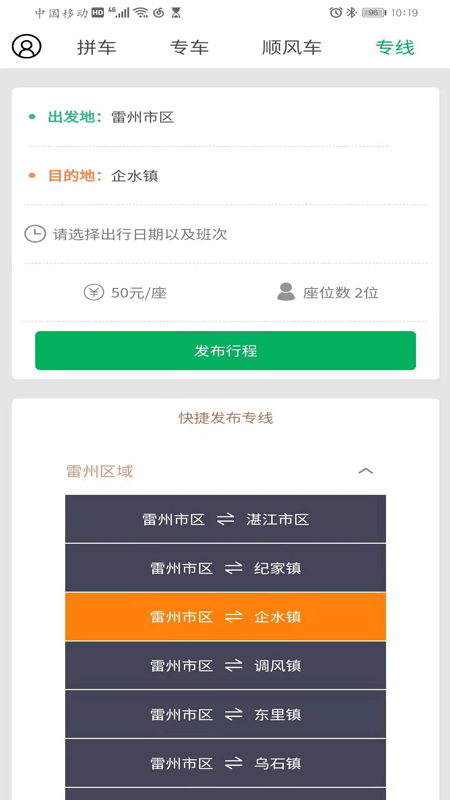Open the user profile icon

27,46
